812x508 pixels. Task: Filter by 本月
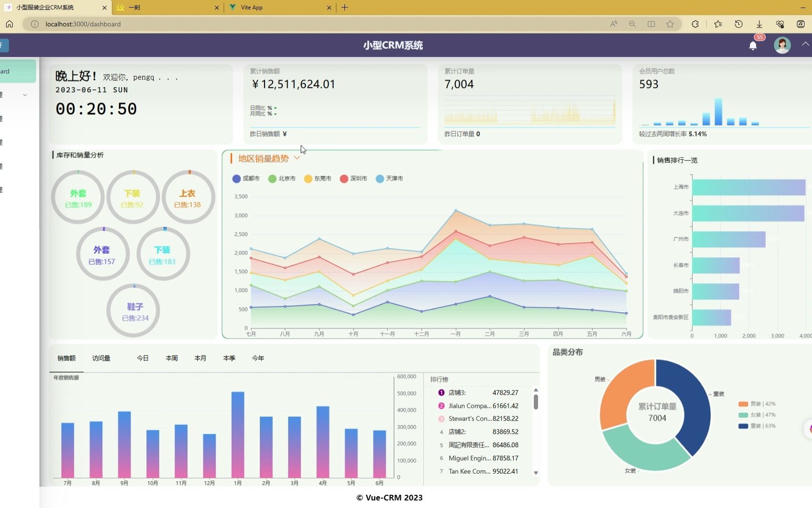[x=200, y=358]
